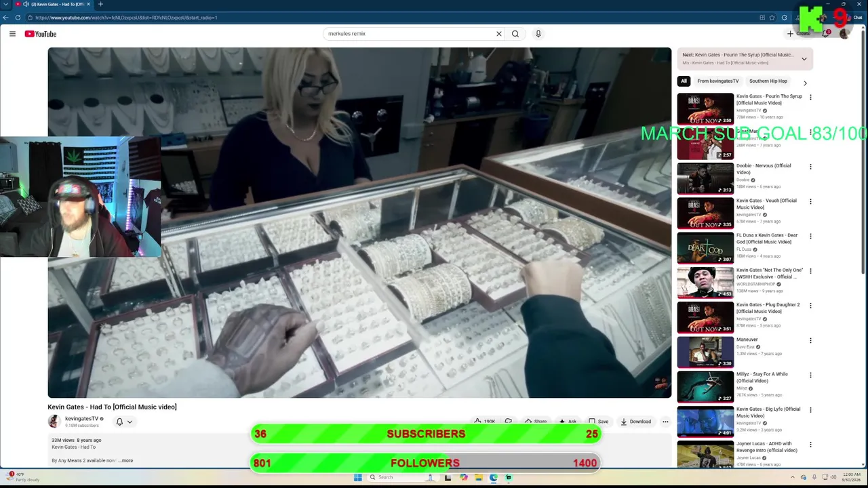Viewport: 868px width, 488px height.
Task: Open kevingatesTV channel avatar
Action: [54, 422]
